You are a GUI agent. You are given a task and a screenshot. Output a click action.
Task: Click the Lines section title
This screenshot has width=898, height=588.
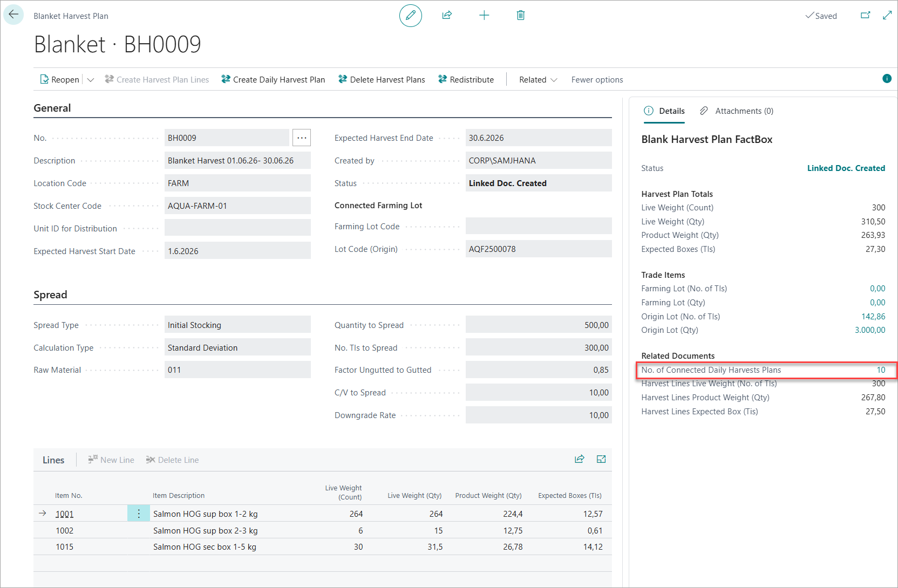tap(53, 460)
